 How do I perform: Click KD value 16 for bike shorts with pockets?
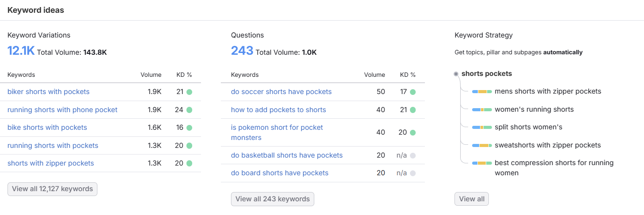pyautogui.click(x=179, y=128)
